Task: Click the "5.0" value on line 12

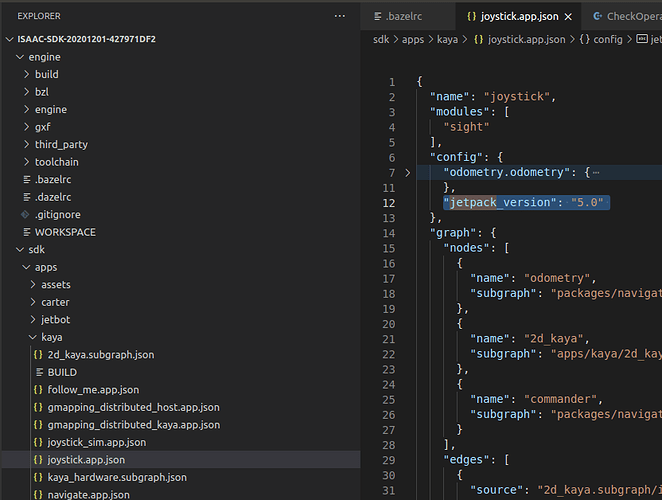Action: pos(587,203)
